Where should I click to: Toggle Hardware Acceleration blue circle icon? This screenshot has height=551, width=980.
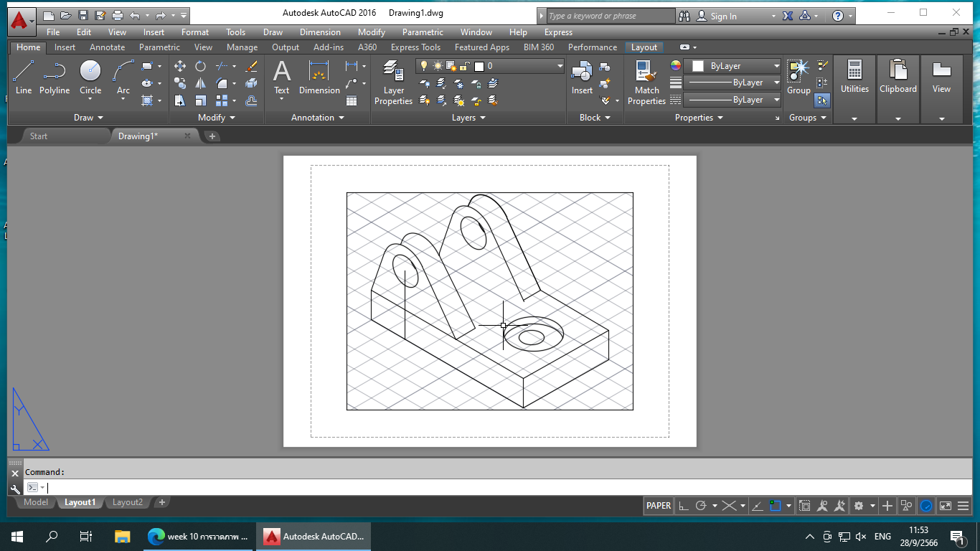pos(926,506)
